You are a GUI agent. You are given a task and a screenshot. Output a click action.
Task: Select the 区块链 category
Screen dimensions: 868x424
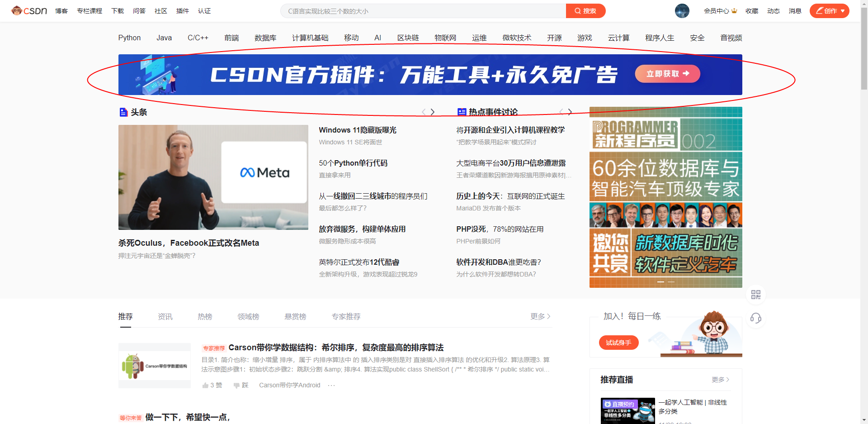click(x=408, y=38)
